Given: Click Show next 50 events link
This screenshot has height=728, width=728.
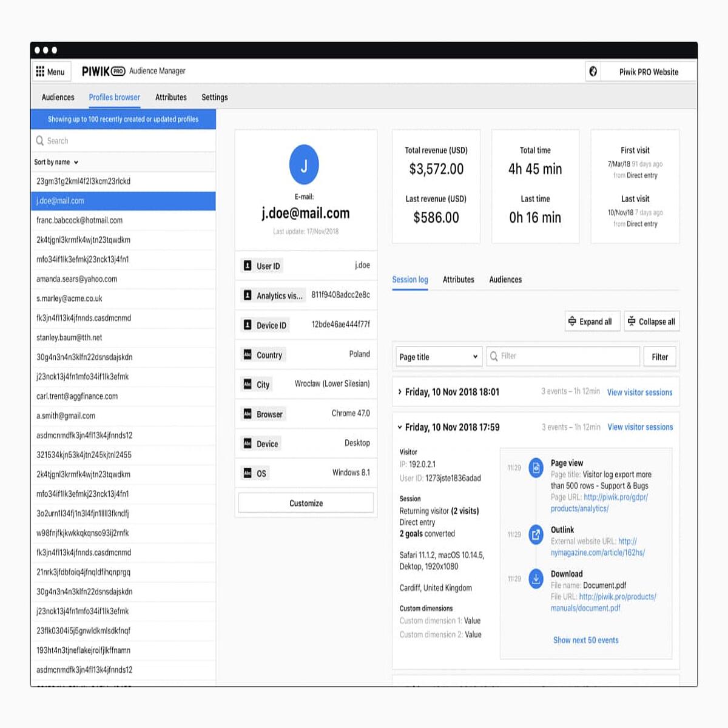Looking at the screenshot, I should point(586,640).
